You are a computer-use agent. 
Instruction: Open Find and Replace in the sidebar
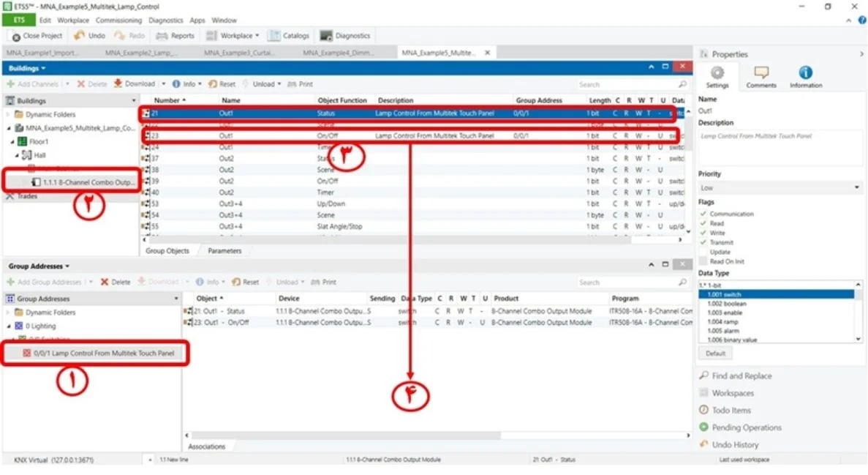pyautogui.click(x=736, y=375)
